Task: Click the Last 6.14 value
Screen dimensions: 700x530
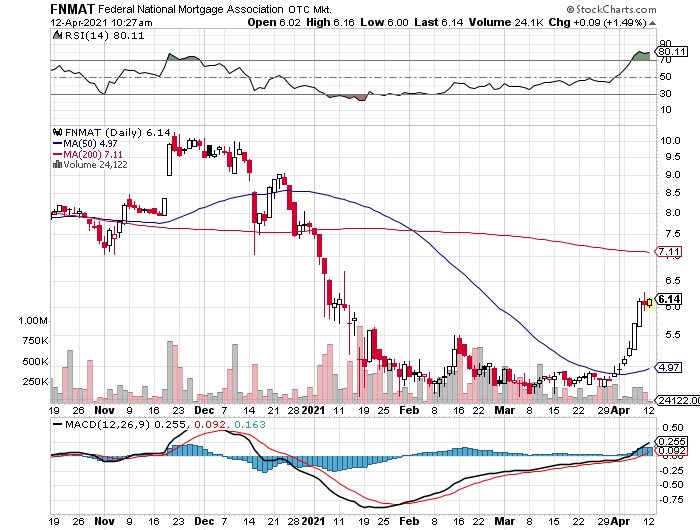Action: pyautogui.click(x=438, y=22)
